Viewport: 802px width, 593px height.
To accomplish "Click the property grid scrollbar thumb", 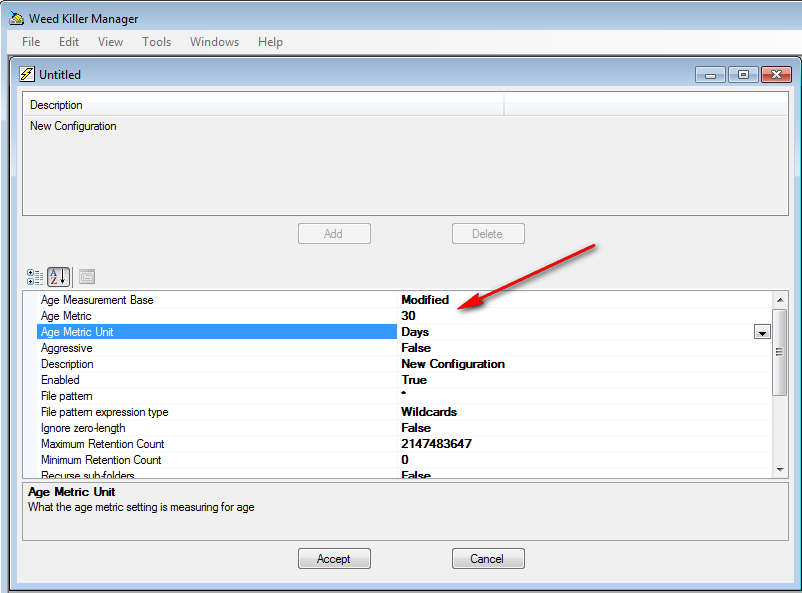I will tap(779, 353).
